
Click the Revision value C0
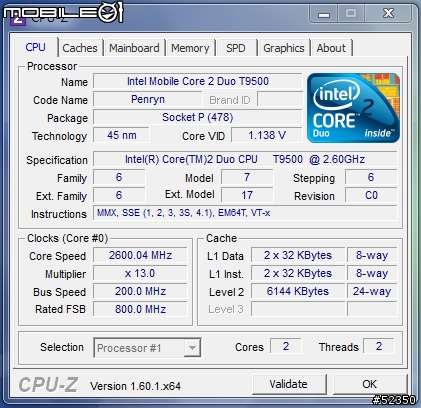click(371, 195)
